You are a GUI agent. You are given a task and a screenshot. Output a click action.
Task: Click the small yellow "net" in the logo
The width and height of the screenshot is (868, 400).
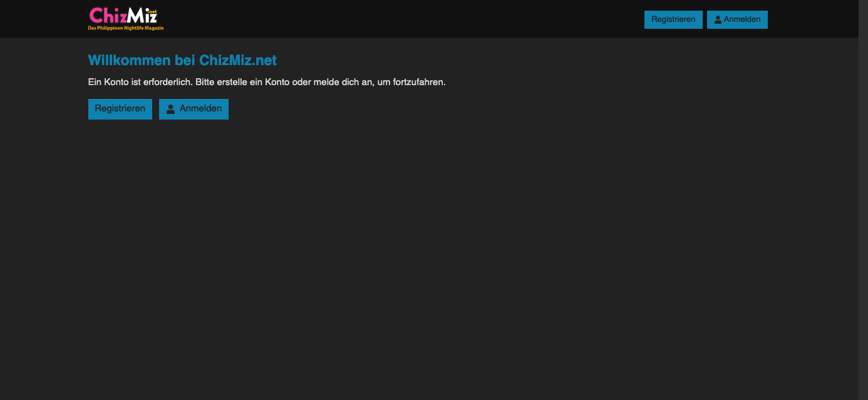pos(152,11)
